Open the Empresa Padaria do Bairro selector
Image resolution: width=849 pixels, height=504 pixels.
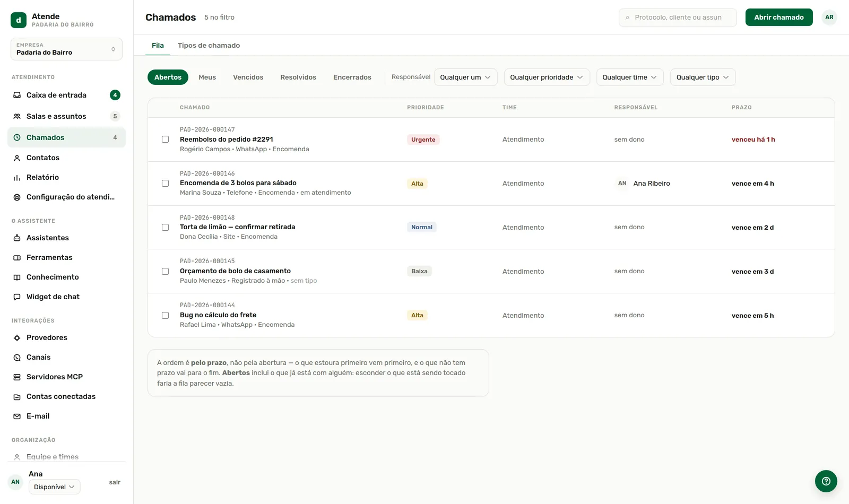[x=66, y=49]
